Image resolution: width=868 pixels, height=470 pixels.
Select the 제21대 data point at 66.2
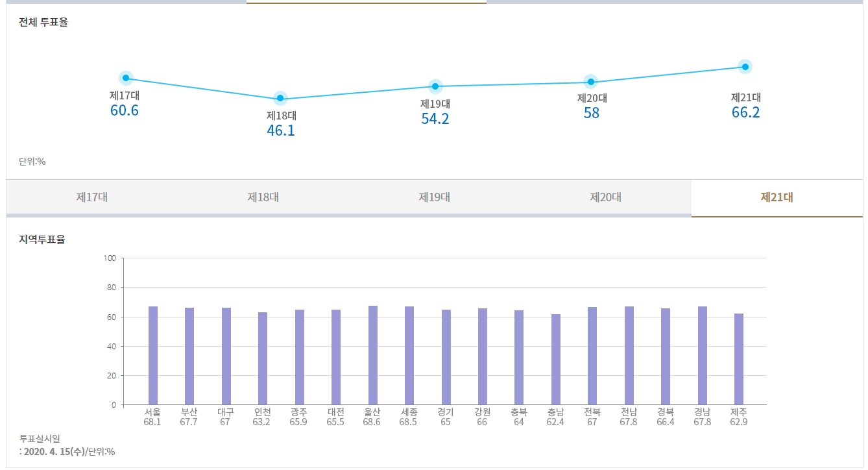pos(745,66)
